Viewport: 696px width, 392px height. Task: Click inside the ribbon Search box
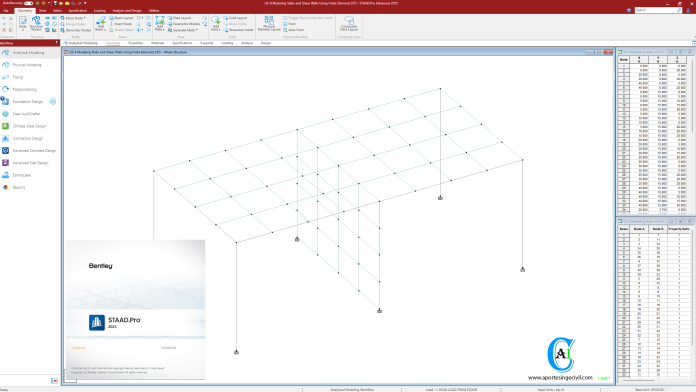point(658,10)
